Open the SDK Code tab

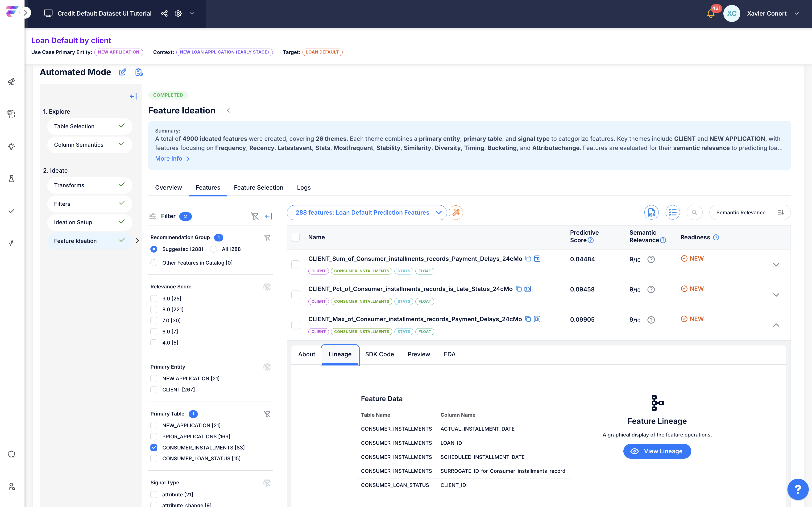point(379,354)
